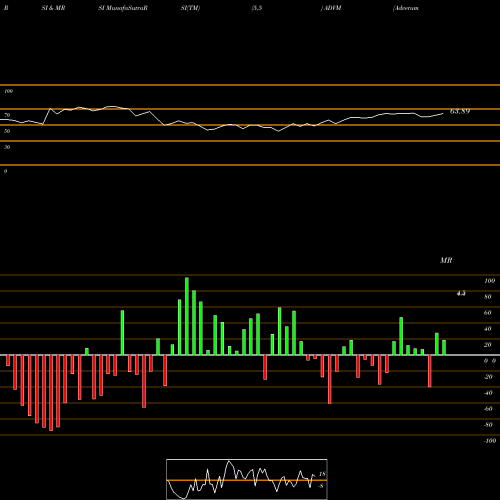This screenshot has width=500, height=500.
Task: Click the RSI value 63.89 label
Action: coord(460,111)
